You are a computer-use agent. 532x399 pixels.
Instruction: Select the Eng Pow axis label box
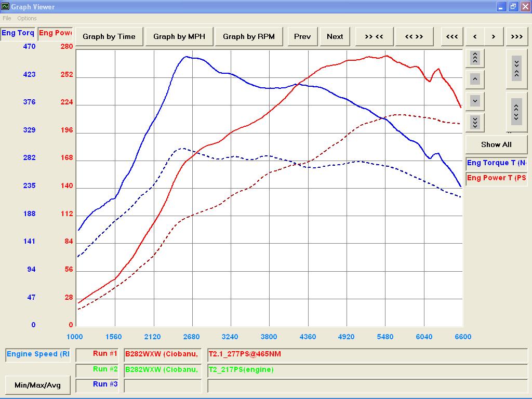point(55,33)
